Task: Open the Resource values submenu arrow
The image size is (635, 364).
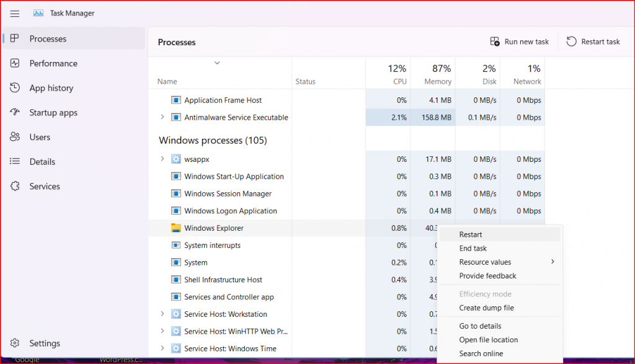Action: click(553, 262)
